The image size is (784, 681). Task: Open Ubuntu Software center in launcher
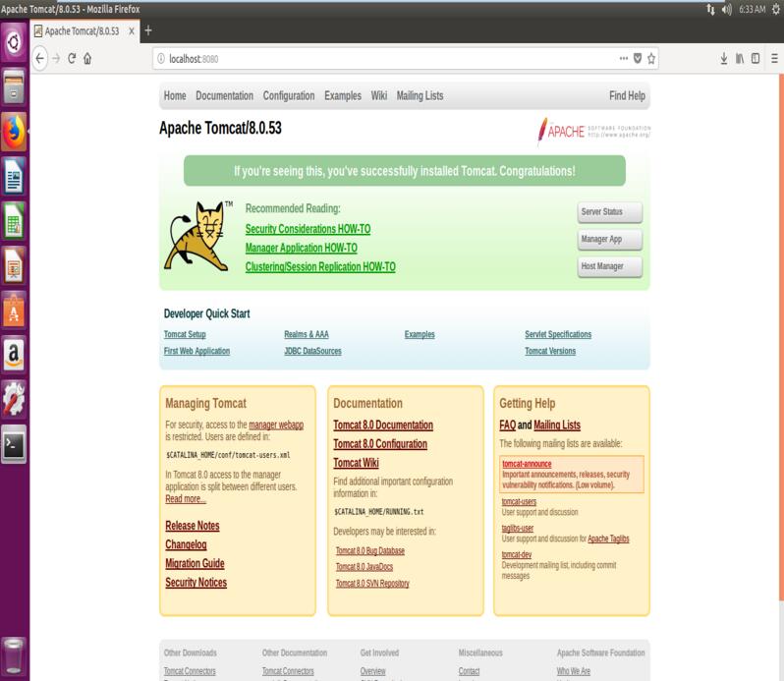coord(14,310)
